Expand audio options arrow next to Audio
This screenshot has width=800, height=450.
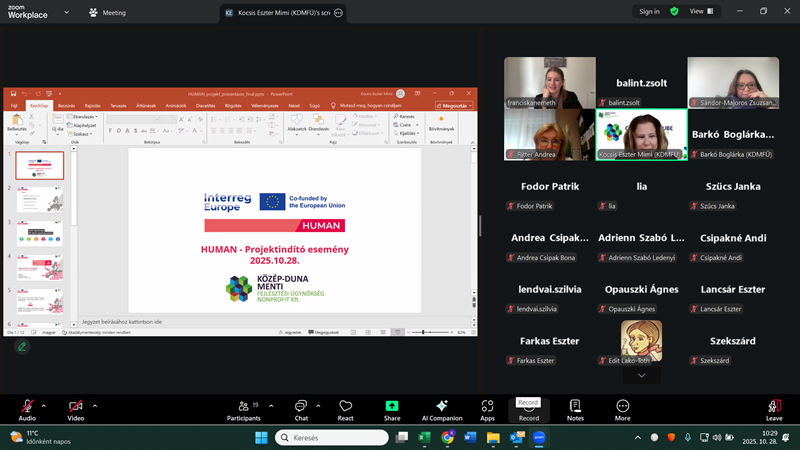point(48,406)
